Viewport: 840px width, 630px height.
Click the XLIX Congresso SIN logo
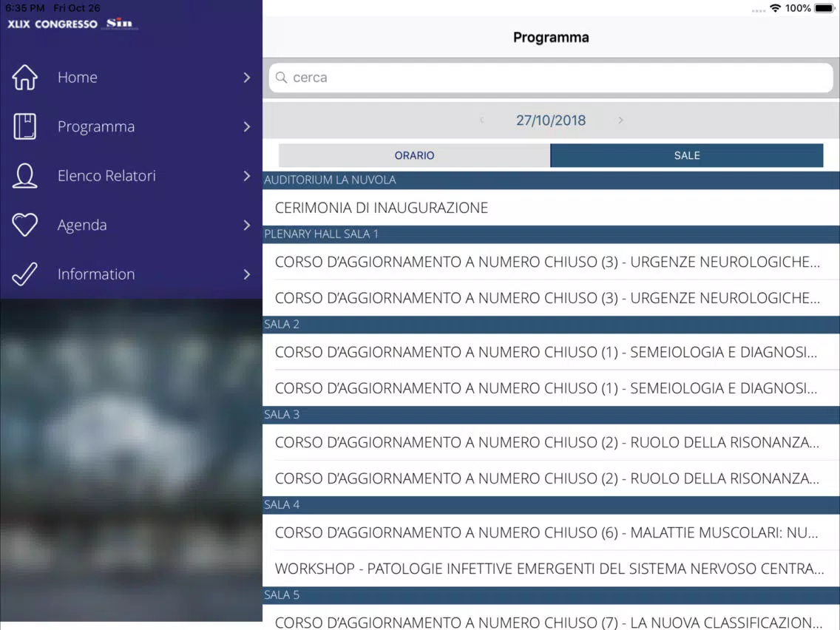tap(72, 24)
